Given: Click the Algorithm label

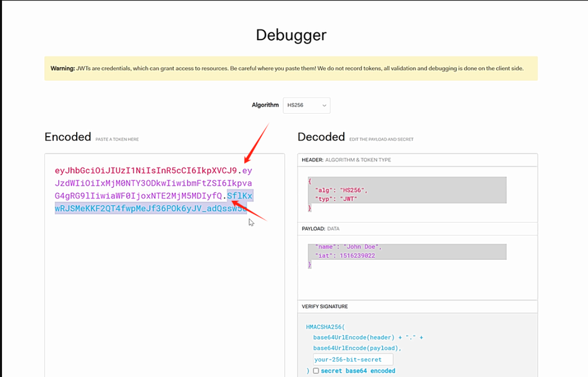Looking at the screenshot, I should [265, 105].
